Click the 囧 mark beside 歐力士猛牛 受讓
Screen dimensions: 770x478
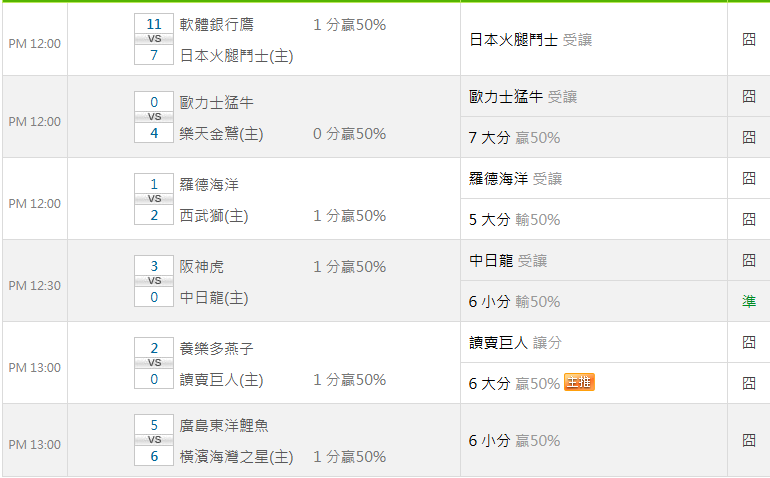(x=748, y=97)
